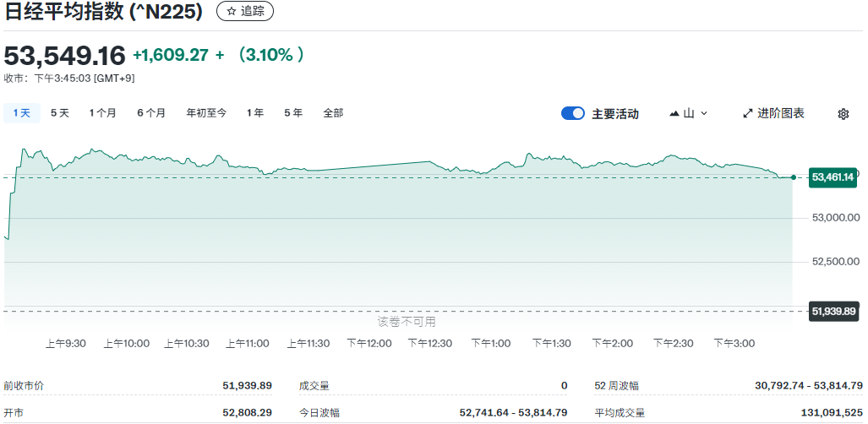The image size is (868, 424).
Task: Click the 今日波幅 label
Action: (x=319, y=413)
